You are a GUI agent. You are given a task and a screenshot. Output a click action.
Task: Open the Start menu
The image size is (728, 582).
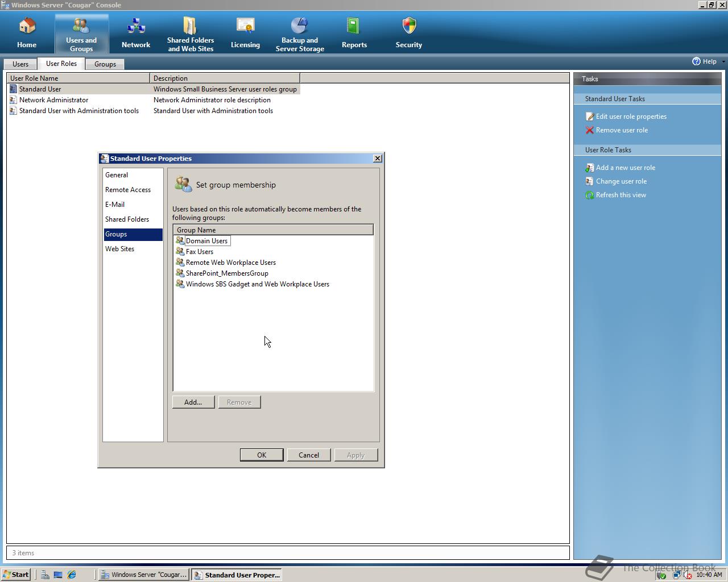tap(16, 575)
